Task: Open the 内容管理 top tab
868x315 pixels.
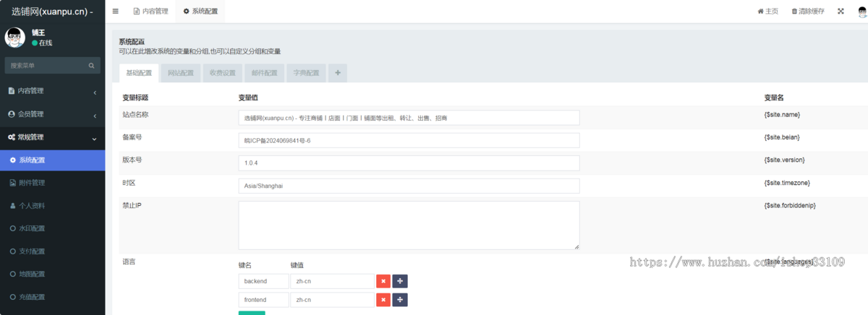Action: [150, 12]
